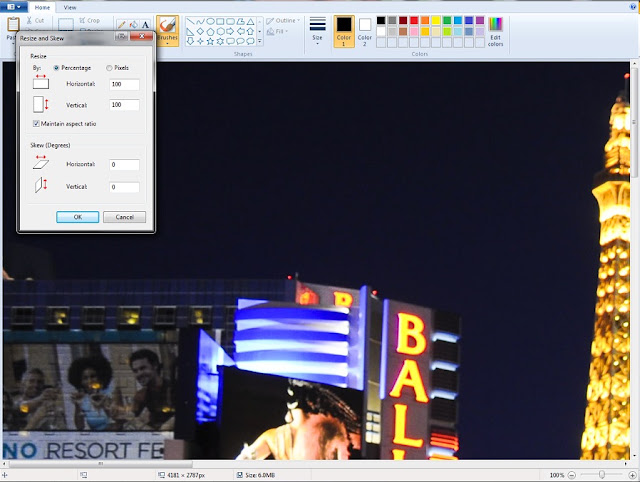The height and width of the screenshot is (482, 640).
Task: Click the zoom in plus icon
Action: [x=632, y=475]
